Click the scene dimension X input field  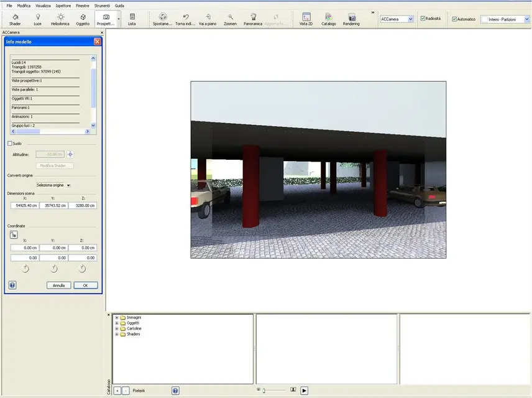coord(24,205)
